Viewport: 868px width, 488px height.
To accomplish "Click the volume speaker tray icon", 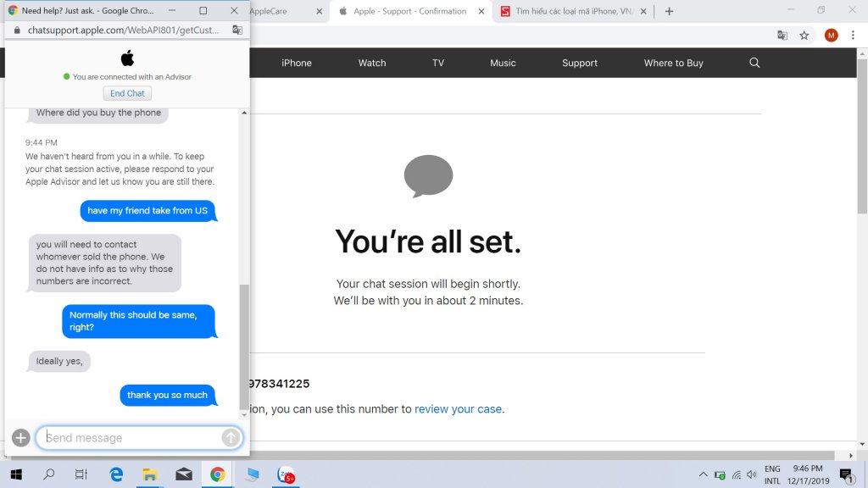I will tap(752, 474).
